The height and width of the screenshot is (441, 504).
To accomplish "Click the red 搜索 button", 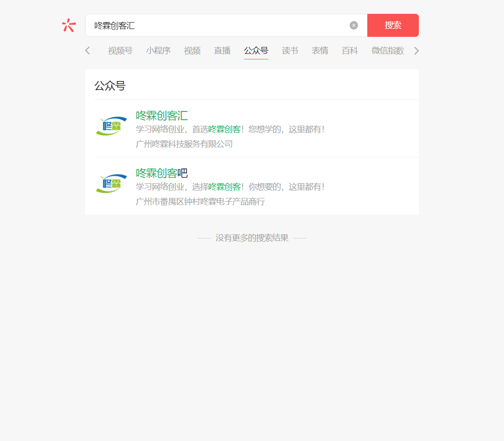I will (x=393, y=25).
